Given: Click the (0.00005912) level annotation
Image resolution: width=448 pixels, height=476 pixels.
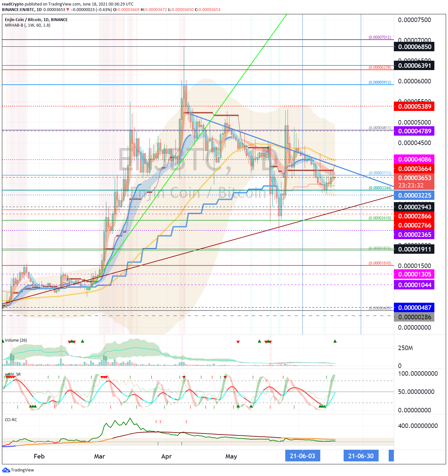Looking at the screenshot, I should [x=380, y=82].
